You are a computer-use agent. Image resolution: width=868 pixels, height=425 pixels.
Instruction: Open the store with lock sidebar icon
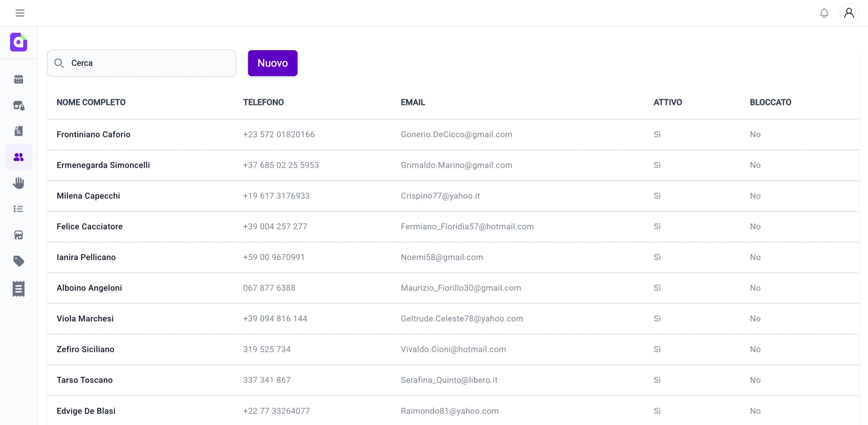[x=19, y=105]
